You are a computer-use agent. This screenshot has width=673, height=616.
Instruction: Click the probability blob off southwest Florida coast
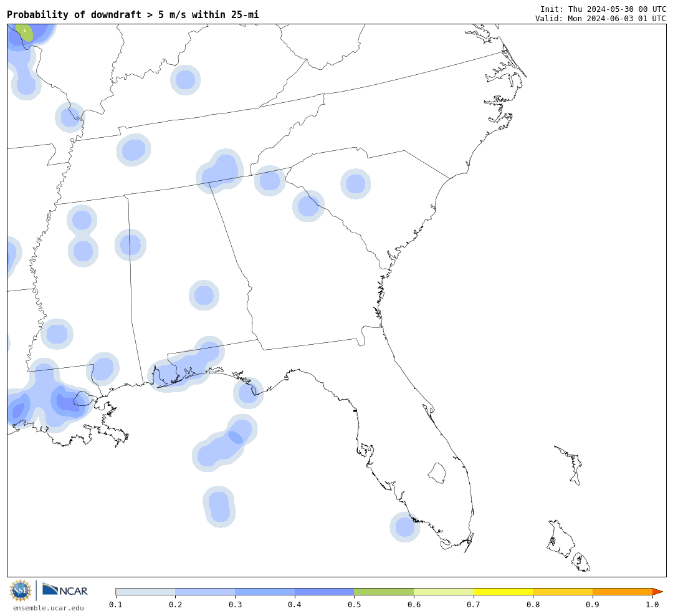[405, 527]
